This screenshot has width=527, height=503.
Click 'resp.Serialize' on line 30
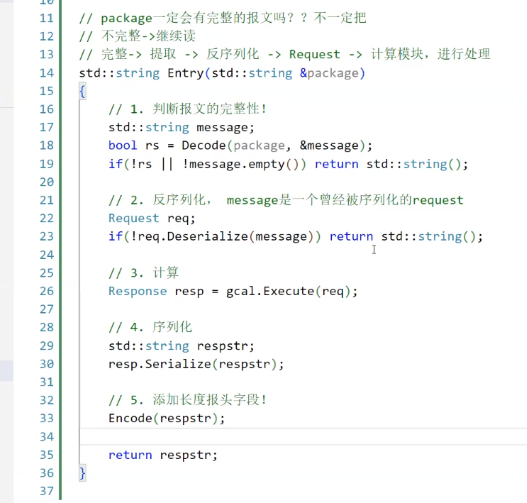pos(160,364)
